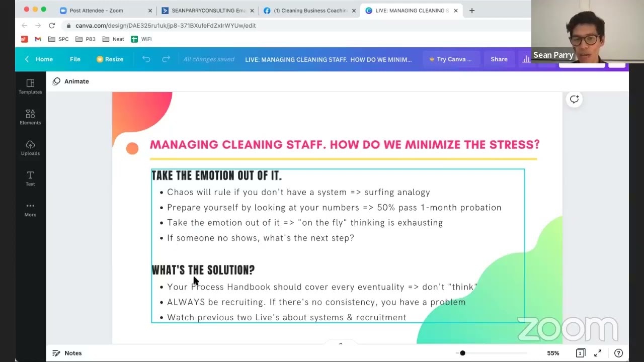The height and width of the screenshot is (362, 644).
Task: Open the Gmail bookmark
Action: (38, 39)
